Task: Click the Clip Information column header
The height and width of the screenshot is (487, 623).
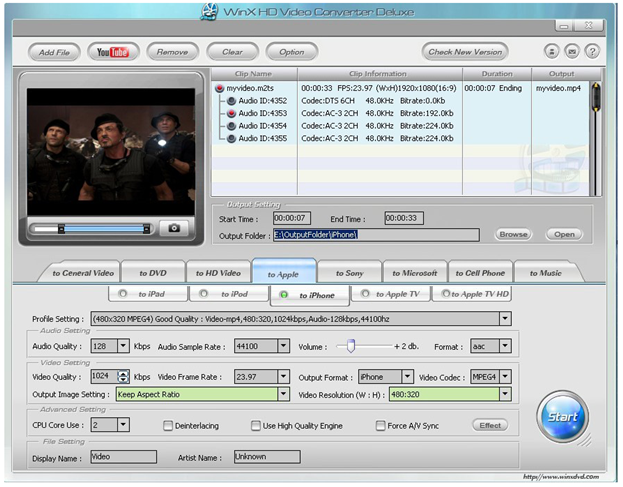Action: 379,74
